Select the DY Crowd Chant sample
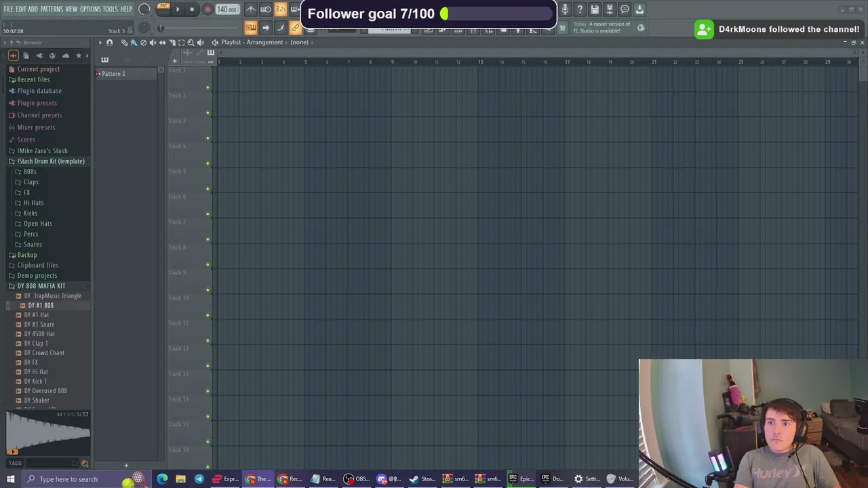This screenshot has width=868, height=488. point(44,352)
